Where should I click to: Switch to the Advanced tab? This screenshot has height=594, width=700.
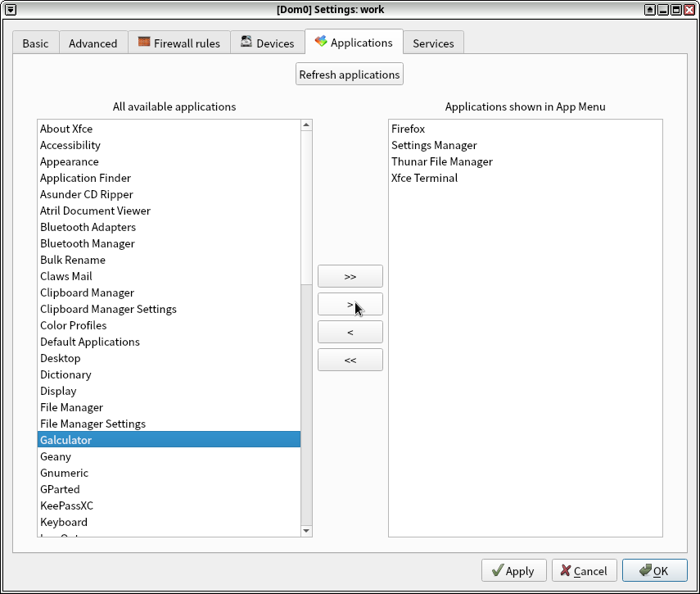(x=93, y=43)
